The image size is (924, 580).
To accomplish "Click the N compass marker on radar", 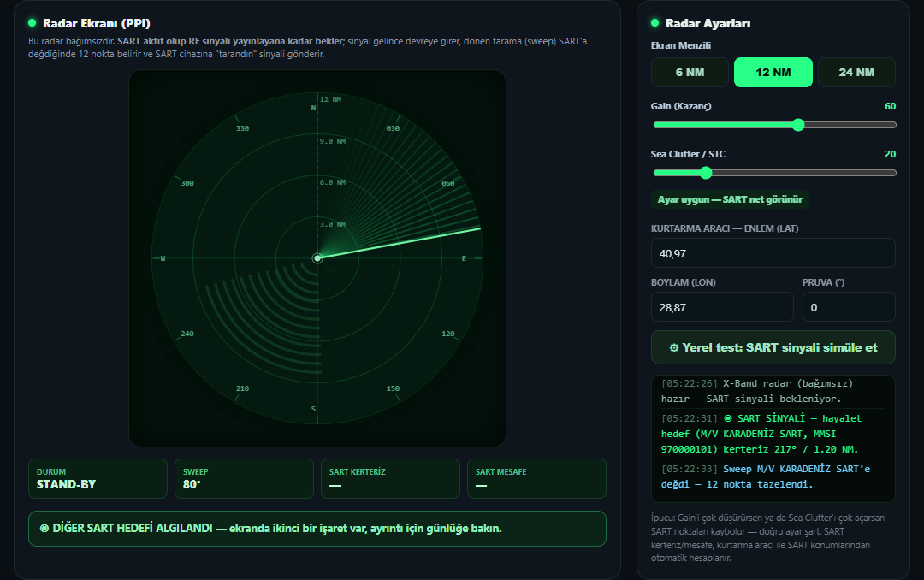I will [313, 108].
